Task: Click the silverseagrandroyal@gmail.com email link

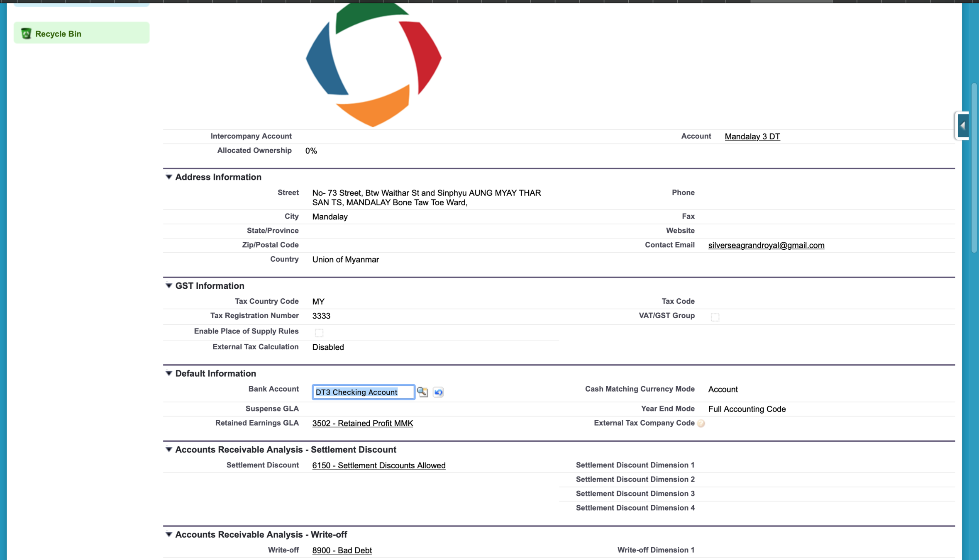Action: pos(766,245)
